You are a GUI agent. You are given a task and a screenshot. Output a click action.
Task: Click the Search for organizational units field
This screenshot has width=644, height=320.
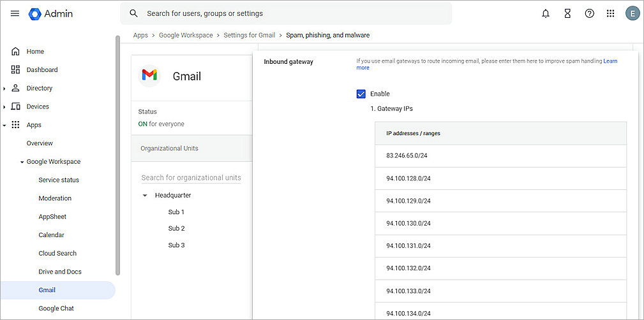click(x=191, y=178)
